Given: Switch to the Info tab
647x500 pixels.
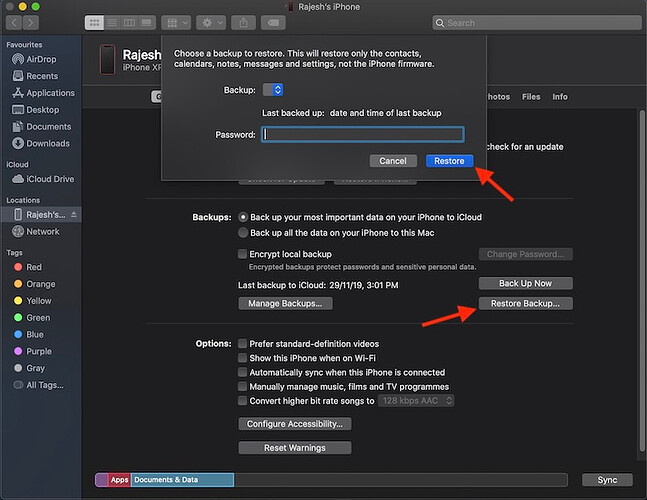Looking at the screenshot, I should tap(560, 97).
